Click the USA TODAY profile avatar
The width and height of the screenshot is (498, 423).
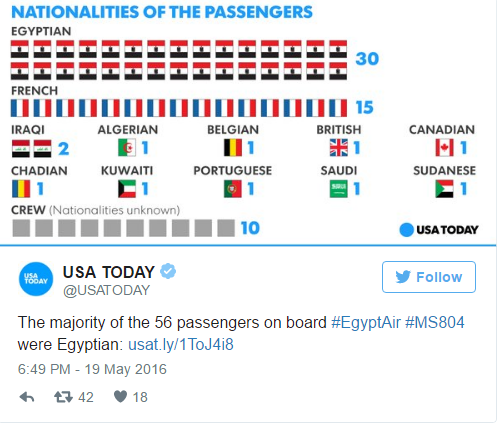[36, 279]
